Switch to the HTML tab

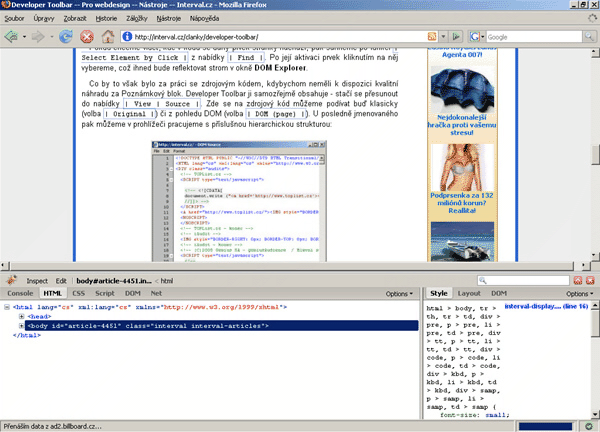[52, 293]
